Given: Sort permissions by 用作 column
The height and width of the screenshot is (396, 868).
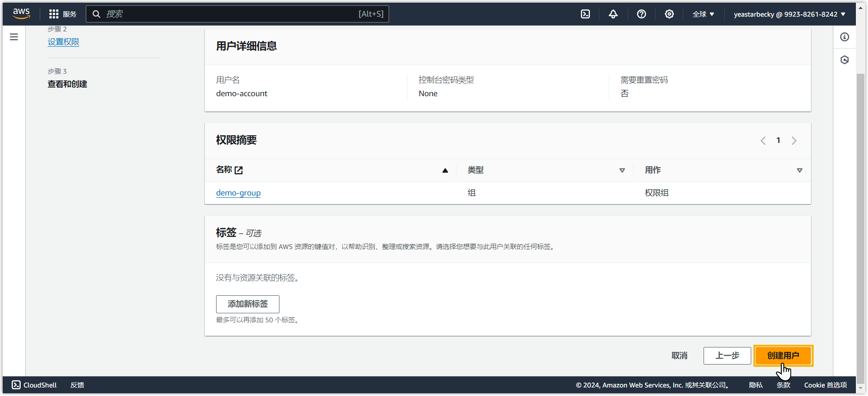Looking at the screenshot, I should click(799, 170).
